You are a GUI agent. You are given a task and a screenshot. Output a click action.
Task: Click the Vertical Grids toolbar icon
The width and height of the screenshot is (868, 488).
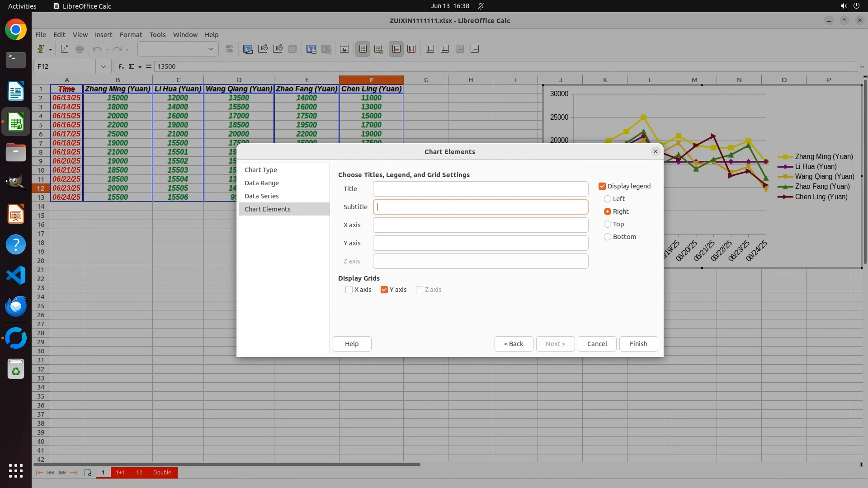click(x=411, y=49)
